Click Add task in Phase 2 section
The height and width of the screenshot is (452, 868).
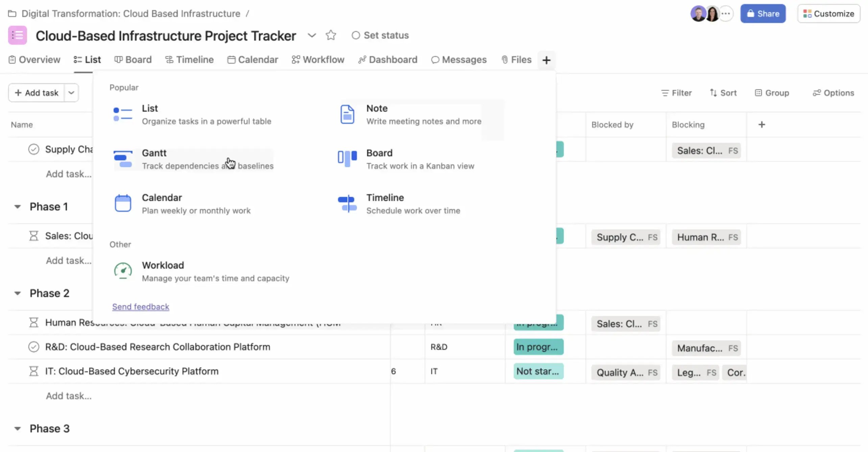click(69, 396)
